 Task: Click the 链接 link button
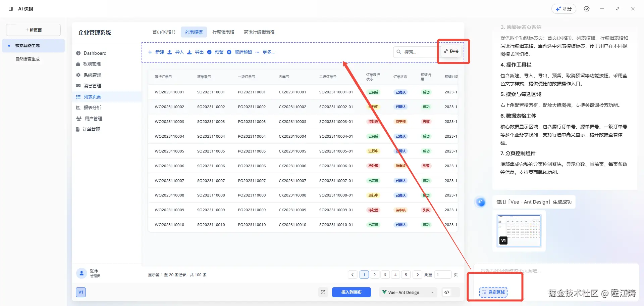click(x=451, y=51)
